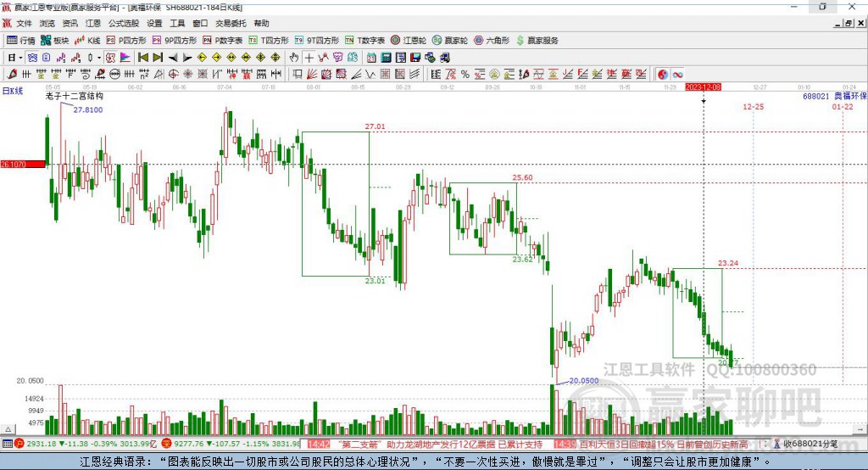The width and height of the screenshot is (868, 470).
Task: Select the circled crosshair target tool
Action: pyautogui.click(x=173, y=75)
